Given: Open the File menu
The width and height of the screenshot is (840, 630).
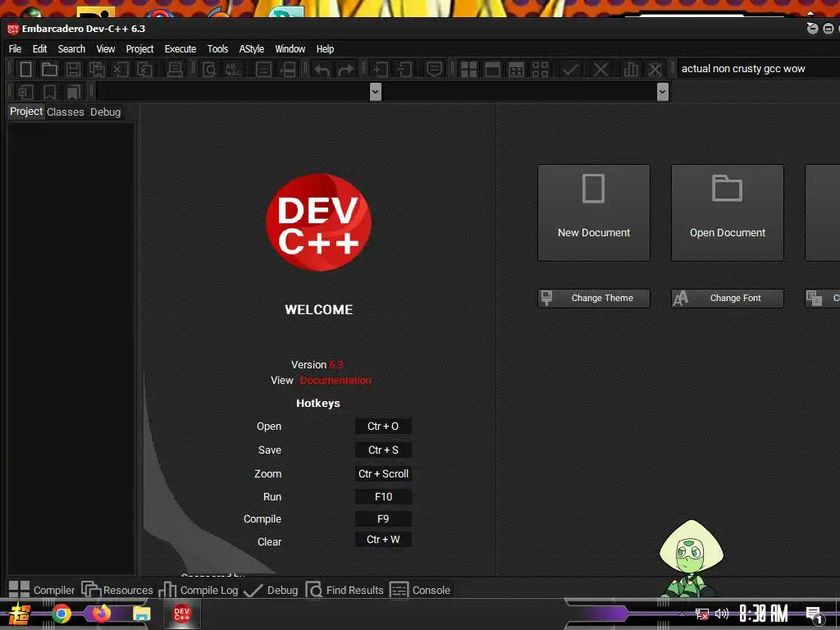Looking at the screenshot, I should click(15, 48).
